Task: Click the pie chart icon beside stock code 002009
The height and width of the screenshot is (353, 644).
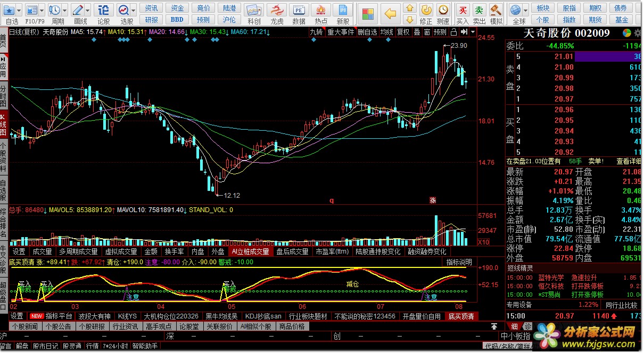Action: [628, 33]
